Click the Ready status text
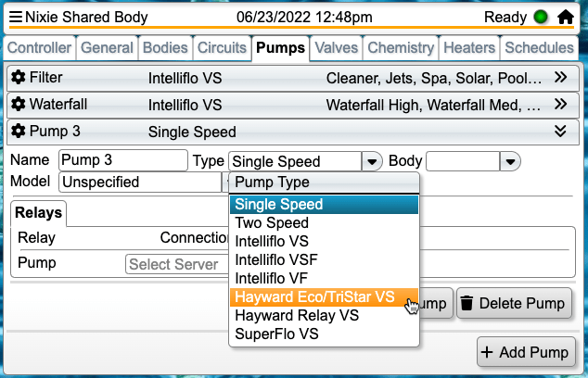Viewport: 588px width, 378px height. [x=505, y=18]
